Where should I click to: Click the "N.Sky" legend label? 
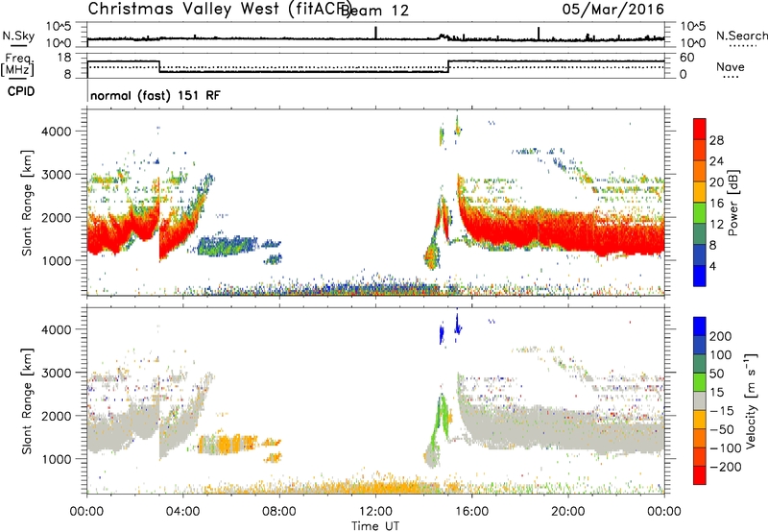click(18, 36)
